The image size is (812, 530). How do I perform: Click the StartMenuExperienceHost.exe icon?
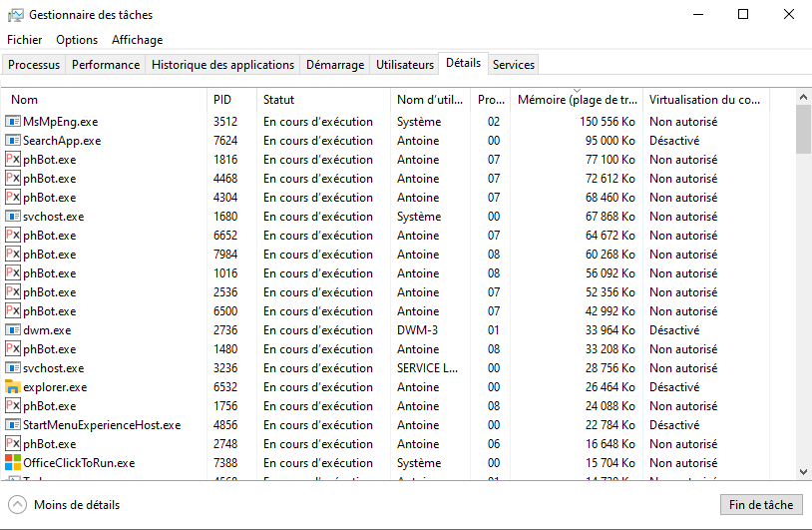coord(13,425)
